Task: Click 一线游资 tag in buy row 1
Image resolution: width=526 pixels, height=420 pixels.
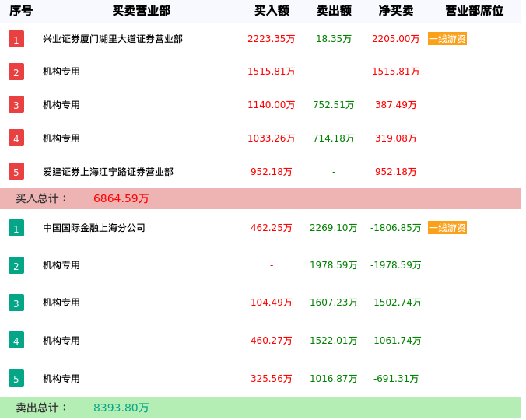Action: coord(447,39)
